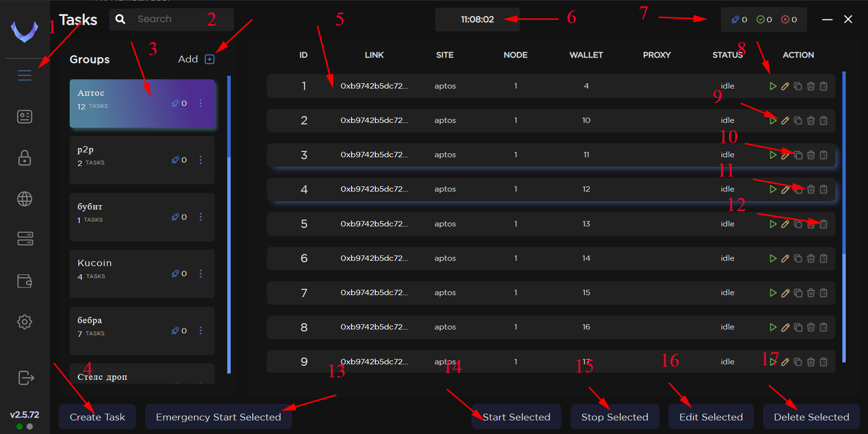Viewport: 868px width, 434px height.
Task: Click into the Search tasks field
Action: click(179, 19)
